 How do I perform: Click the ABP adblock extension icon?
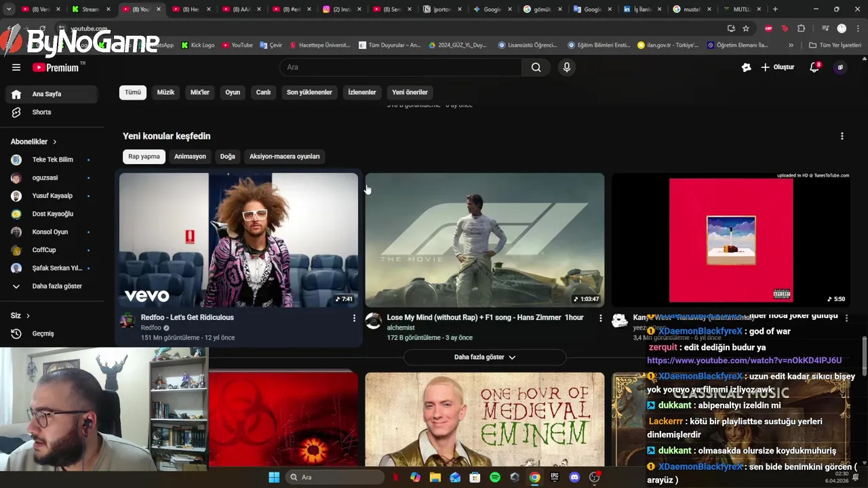coord(768,28)
